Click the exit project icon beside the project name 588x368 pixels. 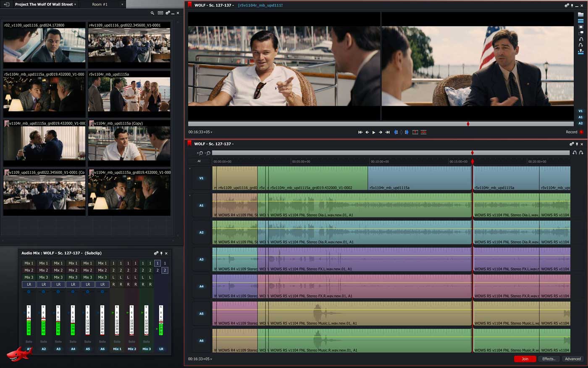(x=7, y=4)
